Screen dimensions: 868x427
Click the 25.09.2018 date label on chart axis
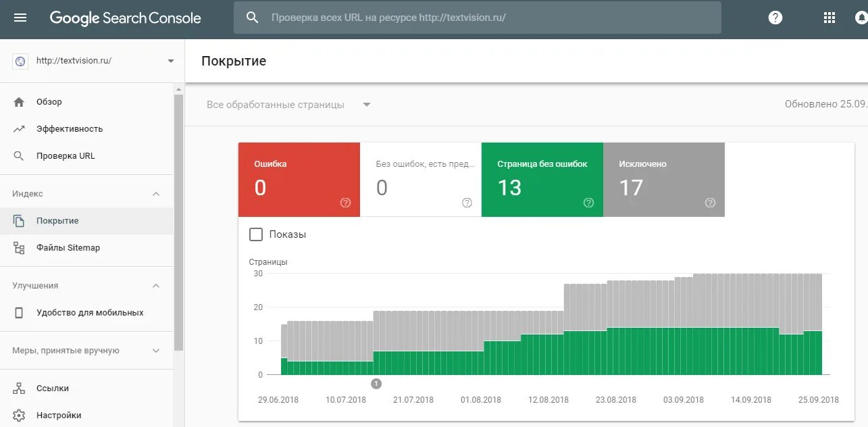(x=819, y=400)
